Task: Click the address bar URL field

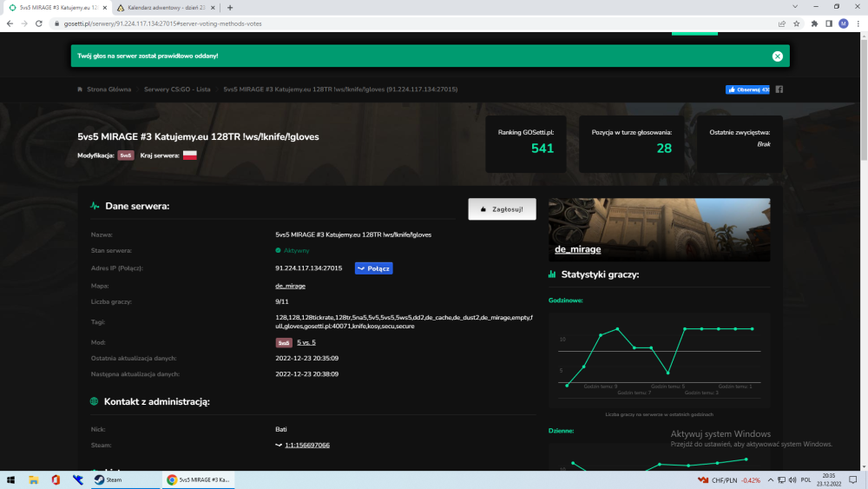Action: 415,23
